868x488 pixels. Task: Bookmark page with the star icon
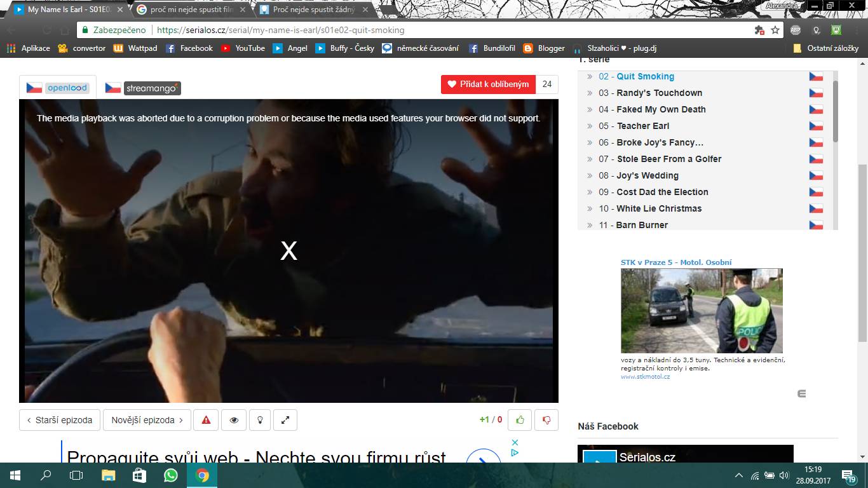(775, 30)
